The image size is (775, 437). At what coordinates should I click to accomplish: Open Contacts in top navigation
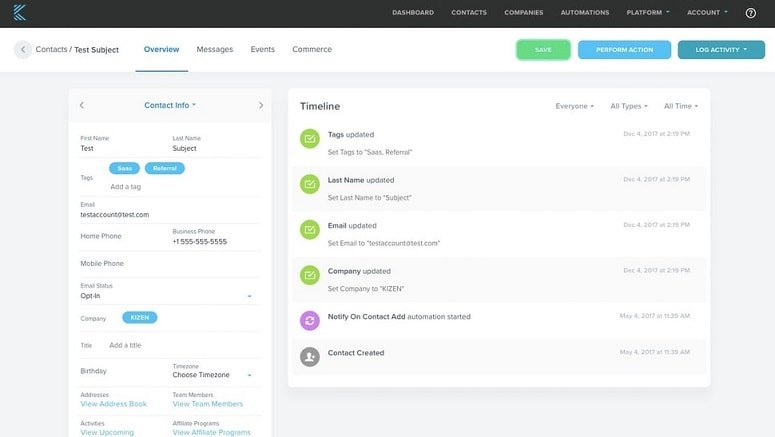(469, 12)
